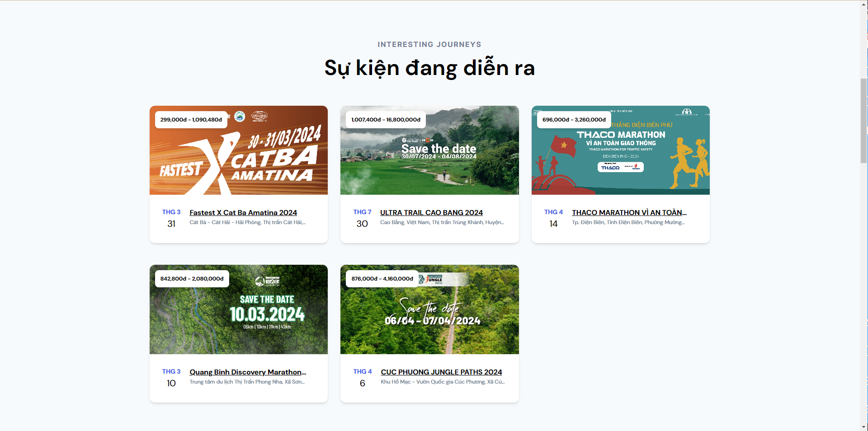868x431 pixels.
Task: Click the 299,000đ – 1,090,480đ price badge
Action: pos(191,120)
